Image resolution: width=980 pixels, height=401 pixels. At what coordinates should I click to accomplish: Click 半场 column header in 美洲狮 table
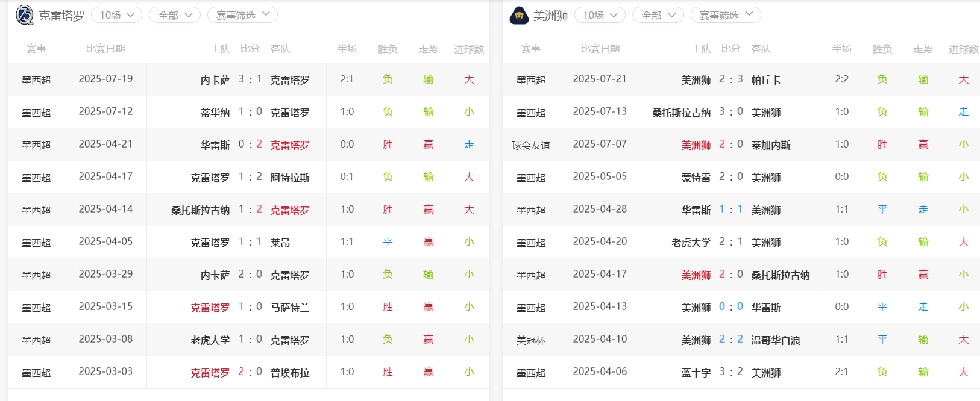point(841,49)
